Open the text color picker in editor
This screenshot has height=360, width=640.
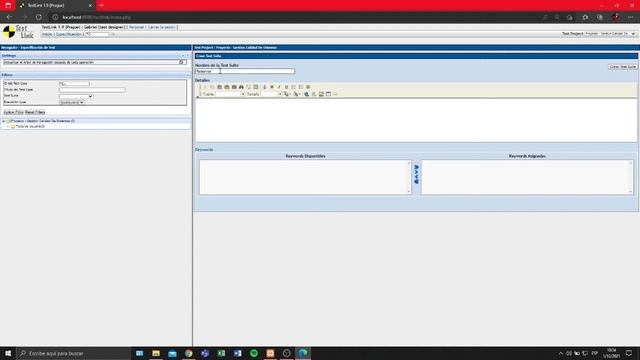coord(287,94)
